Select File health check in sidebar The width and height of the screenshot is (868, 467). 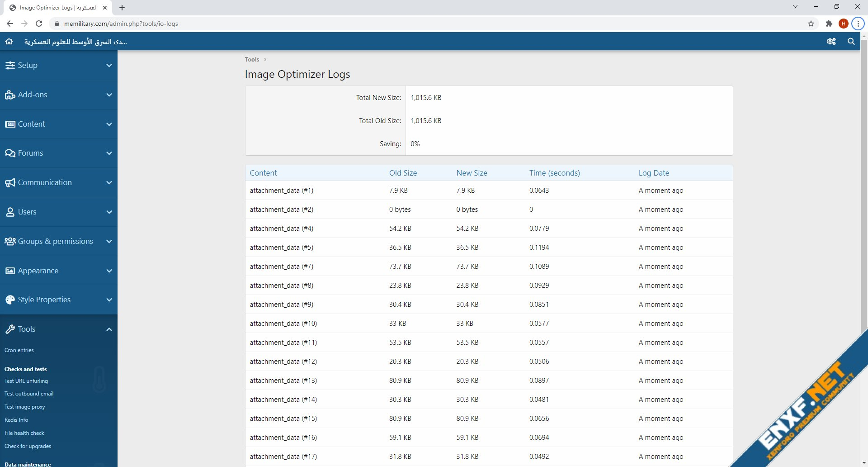[24, 433]
